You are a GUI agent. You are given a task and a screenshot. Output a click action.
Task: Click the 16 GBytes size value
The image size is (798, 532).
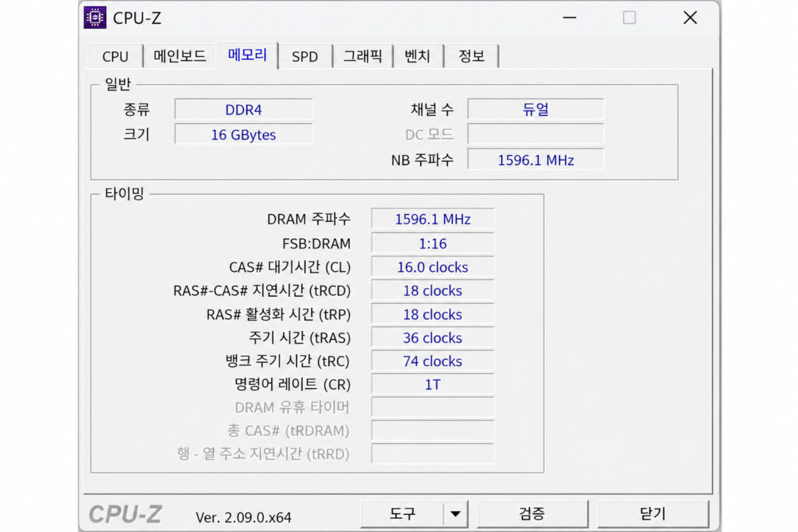click(244, 135)
